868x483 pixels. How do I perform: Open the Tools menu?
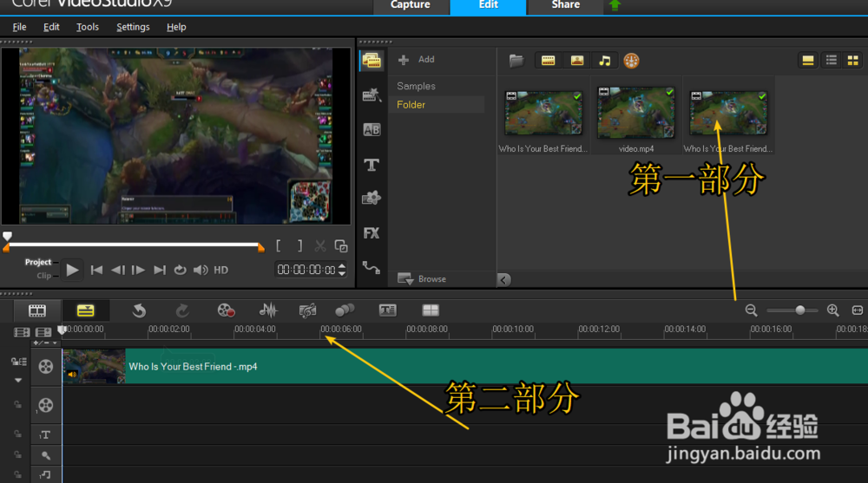point(88,27)
